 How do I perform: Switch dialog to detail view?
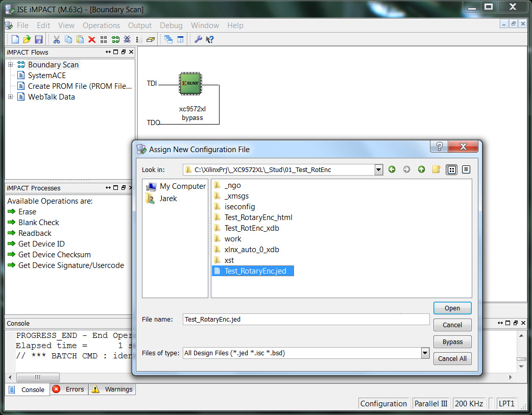466,169
